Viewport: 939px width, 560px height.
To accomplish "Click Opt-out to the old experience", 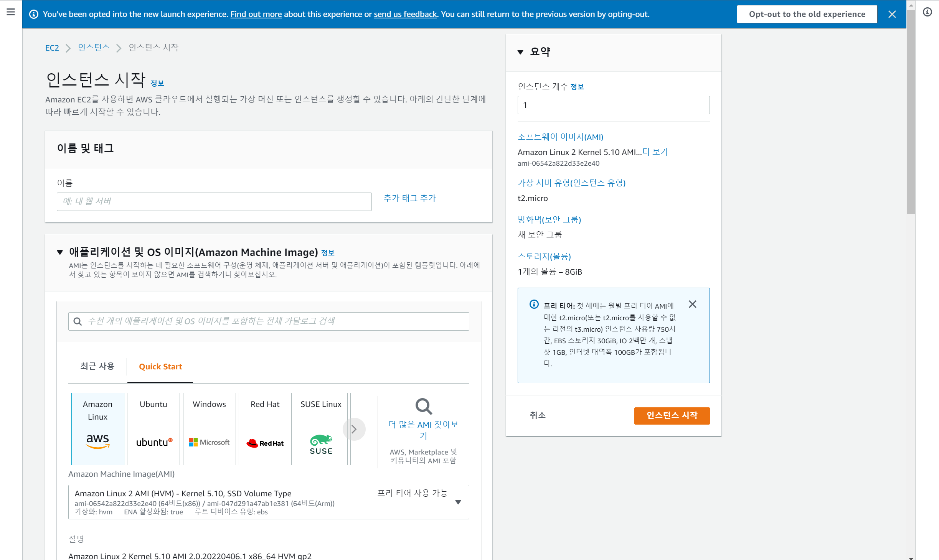I will coord(807,14).
